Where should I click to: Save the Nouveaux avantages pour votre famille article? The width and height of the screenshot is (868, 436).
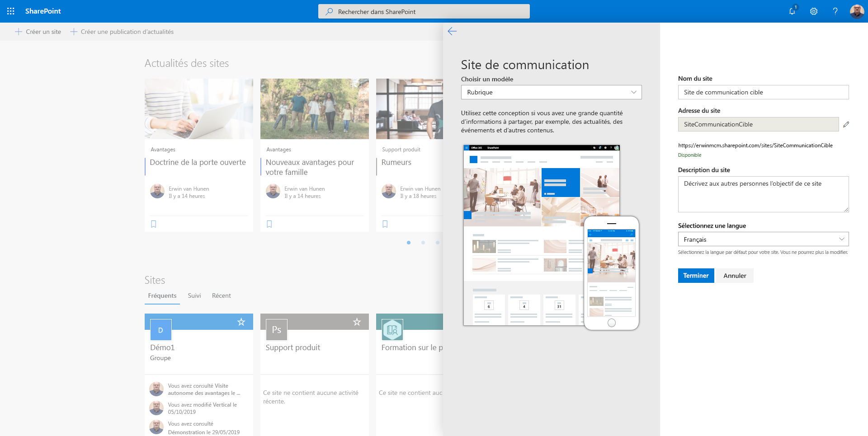(x=269, y=224)
